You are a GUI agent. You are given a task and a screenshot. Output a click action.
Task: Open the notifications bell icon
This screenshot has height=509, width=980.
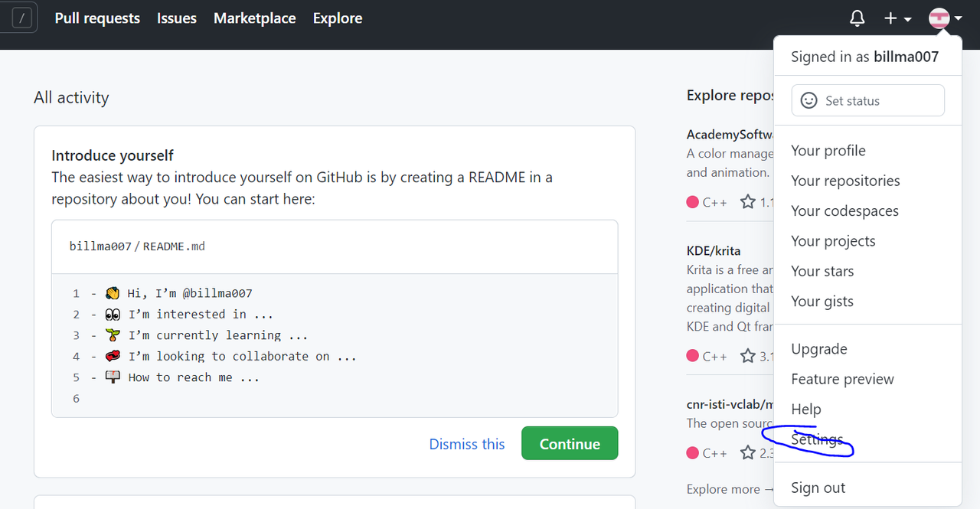[x=857, y=18]
